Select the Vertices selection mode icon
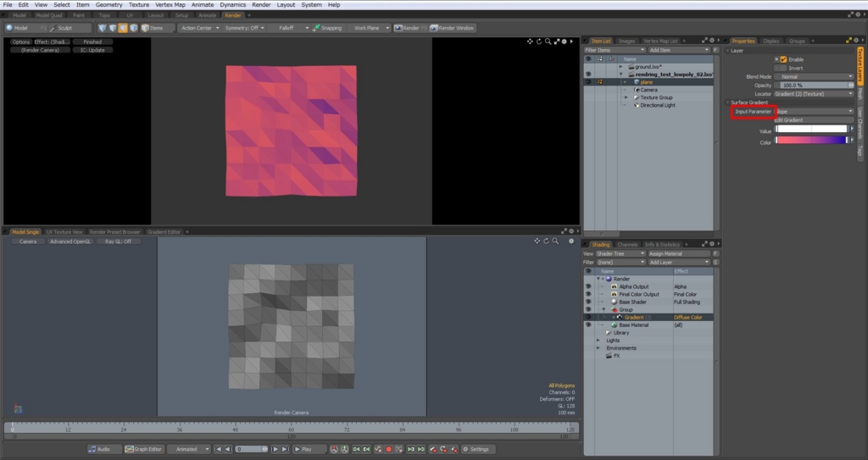The image size is (868, 460). pyautogui.click(x=103, y=28)
